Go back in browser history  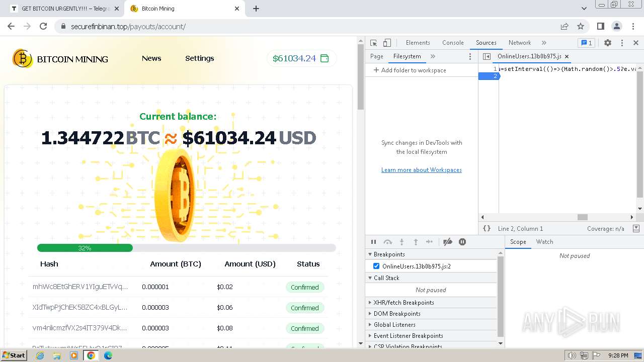[11, 26]
